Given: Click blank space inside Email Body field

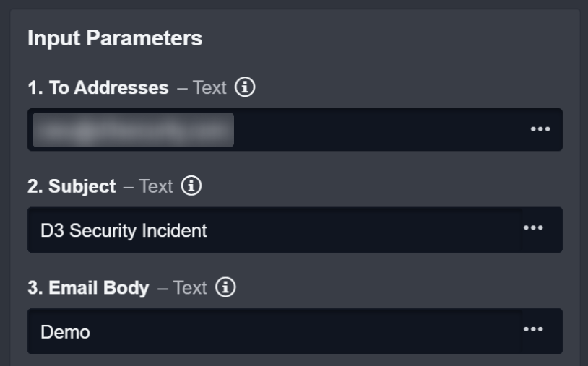Looking at the screenshot, I should 303,332.
